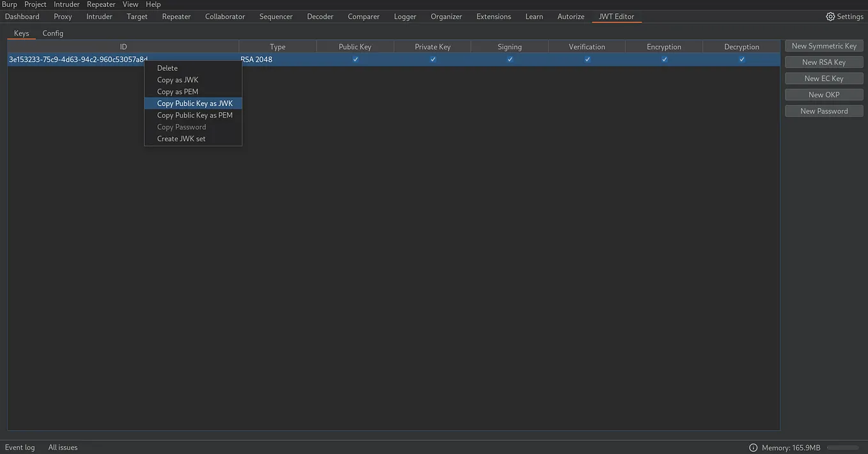Select "Delete" to remove the key
This screenshot has height=454, width=868.
tap(167, 68)
